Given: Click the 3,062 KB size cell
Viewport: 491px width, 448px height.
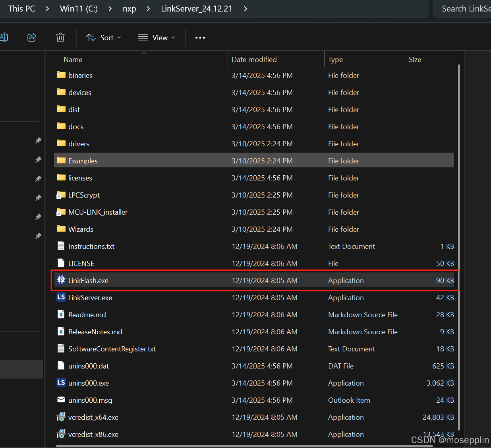Looking at the screenshot, I should tap(440, 383).
